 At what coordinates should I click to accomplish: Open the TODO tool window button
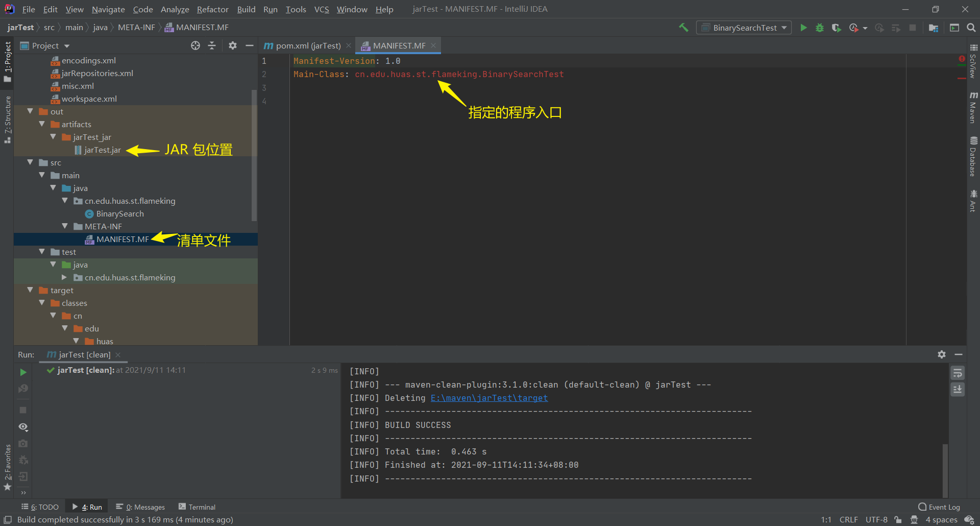point(40,507)
